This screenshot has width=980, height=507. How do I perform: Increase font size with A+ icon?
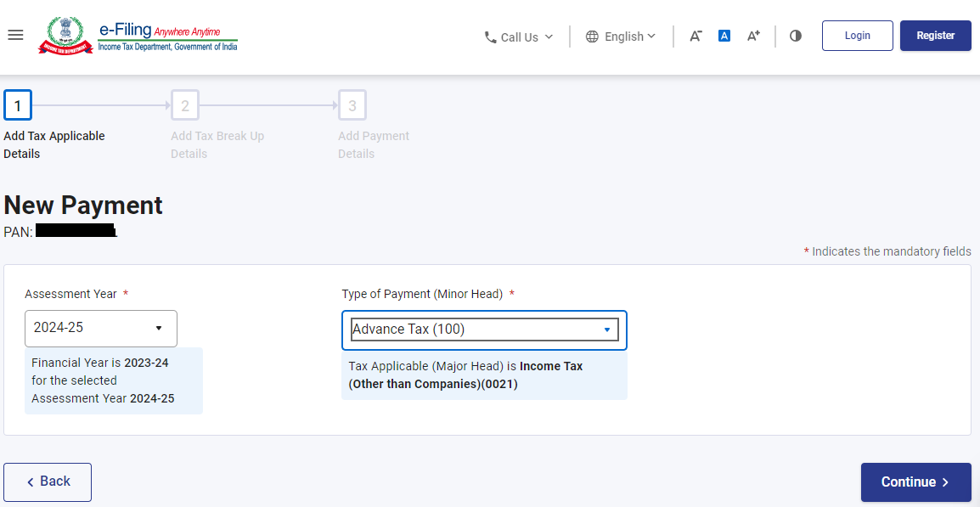click(x=753, y=36)
